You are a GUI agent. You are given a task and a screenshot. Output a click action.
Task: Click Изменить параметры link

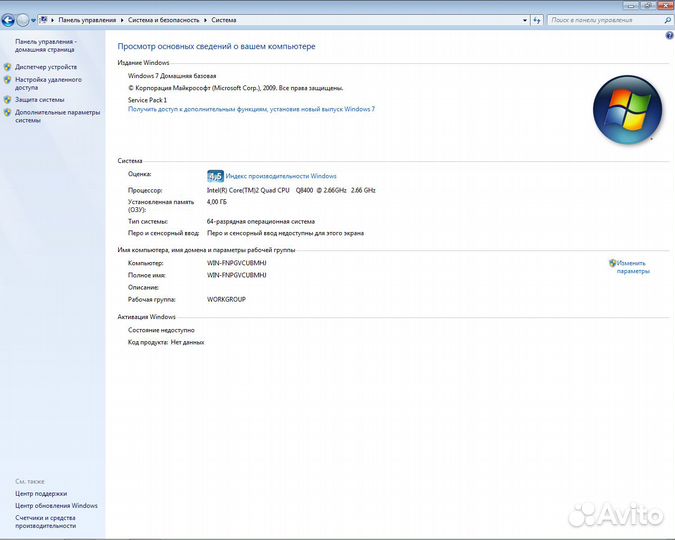633,267
